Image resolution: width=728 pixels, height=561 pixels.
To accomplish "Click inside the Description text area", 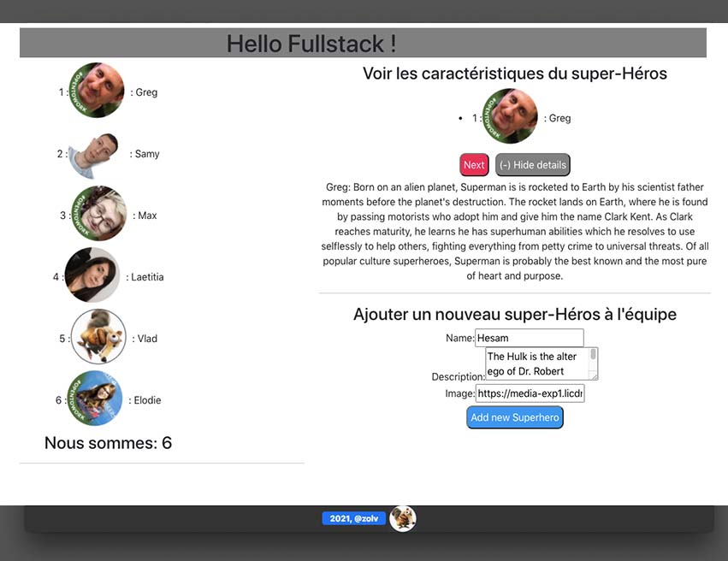I will point(536,363).
